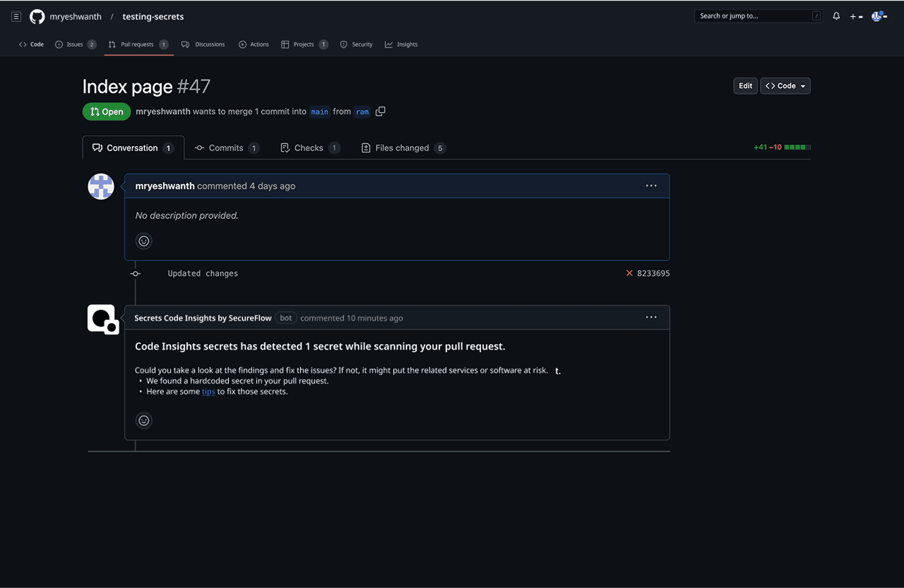Open the '4 days ago' comment timestamp
Image resolution: width=904 pixels, height=588 pixels.
click(x=272, y=186)
